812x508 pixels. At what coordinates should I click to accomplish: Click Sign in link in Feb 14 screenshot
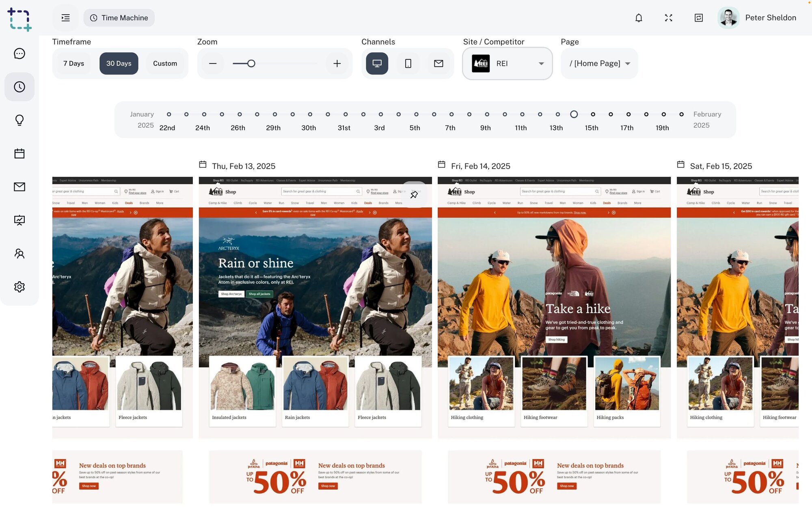(x=638, y=191)
